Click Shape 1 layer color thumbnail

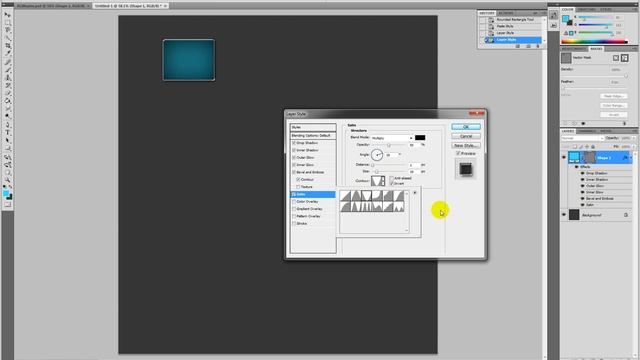[x=574, y=157]
